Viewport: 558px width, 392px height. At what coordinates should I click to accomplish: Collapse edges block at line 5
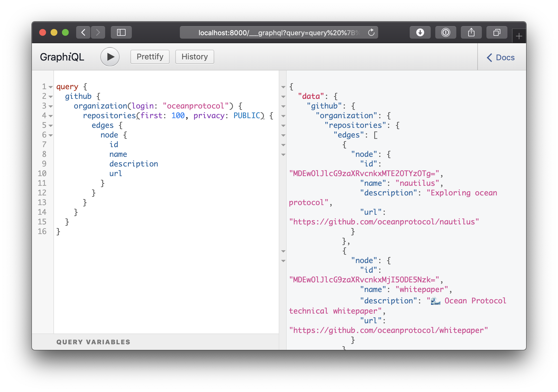click(51, 126)
